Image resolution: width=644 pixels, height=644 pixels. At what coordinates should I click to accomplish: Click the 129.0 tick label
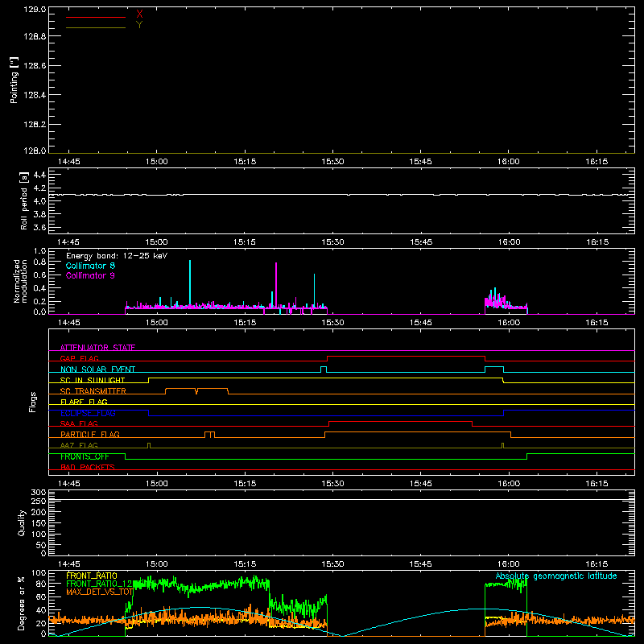tap(35, 10)
